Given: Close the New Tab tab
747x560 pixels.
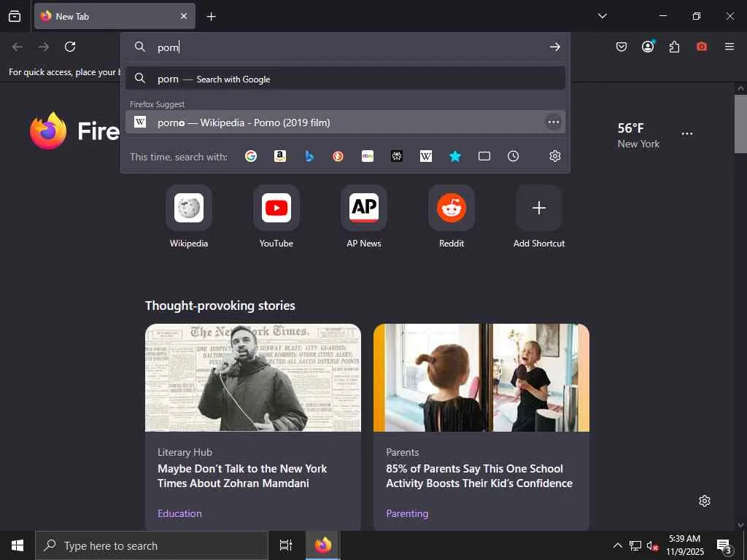Looking at the screenshot, I should pos(183,16).
